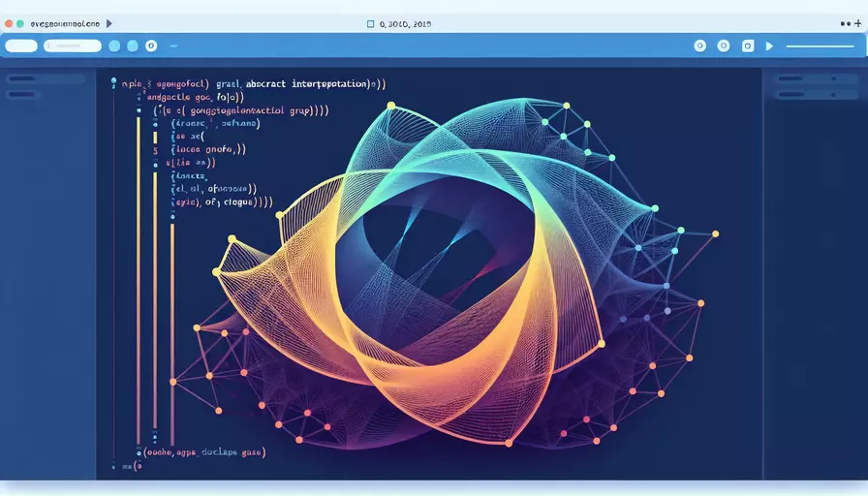Click the blank white pill button in toolbar
This screenshot has width=868, height=496.
click(21, 46)
